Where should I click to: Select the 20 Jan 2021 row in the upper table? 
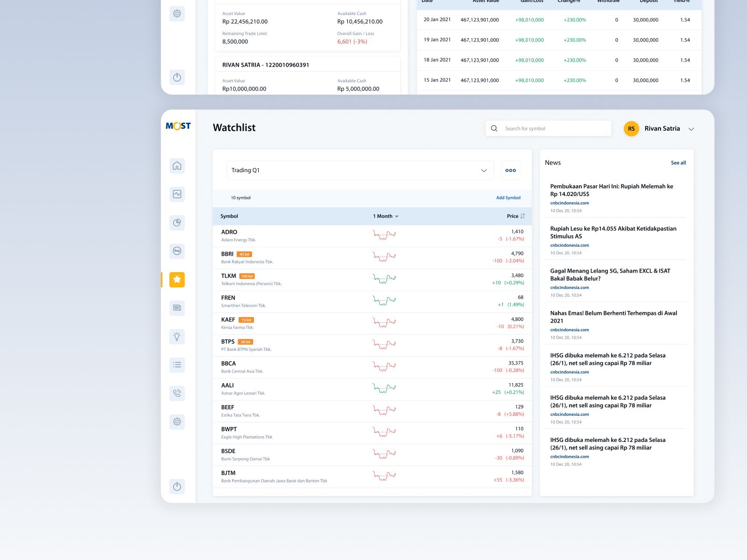pos(559,20)
